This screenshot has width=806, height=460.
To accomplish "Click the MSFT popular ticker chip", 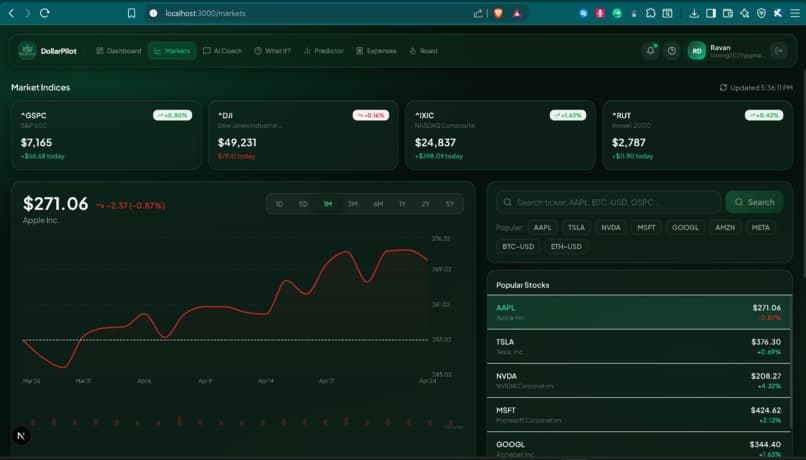I will pos(646,227).
